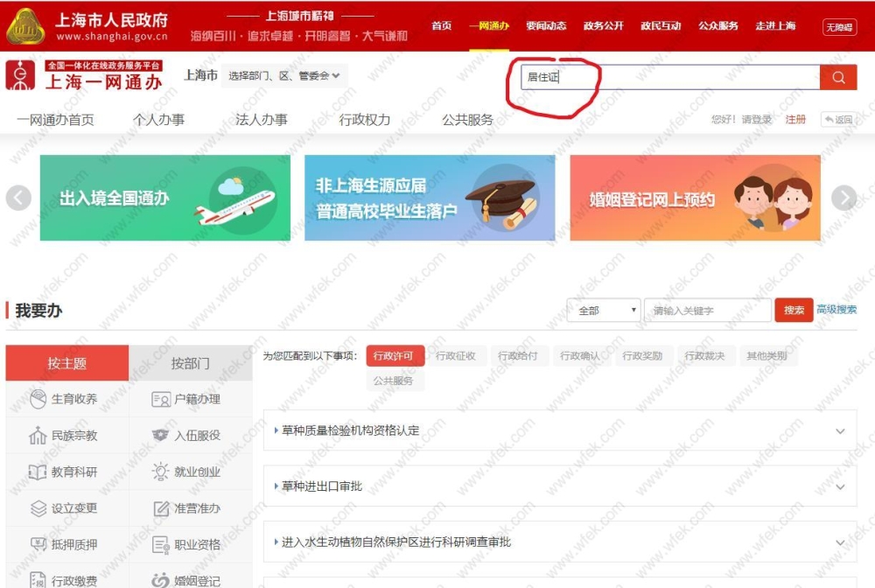Switch to the 按主题 tab

tap(67, 363)
